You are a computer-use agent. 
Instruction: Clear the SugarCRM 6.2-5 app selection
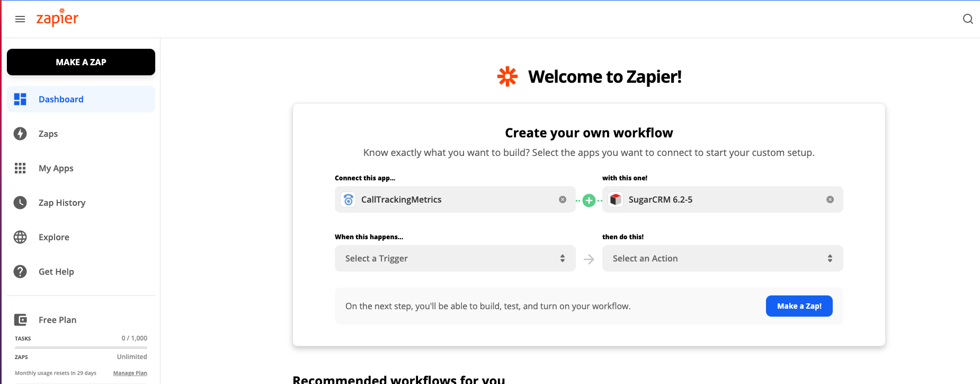coord(830,199)
